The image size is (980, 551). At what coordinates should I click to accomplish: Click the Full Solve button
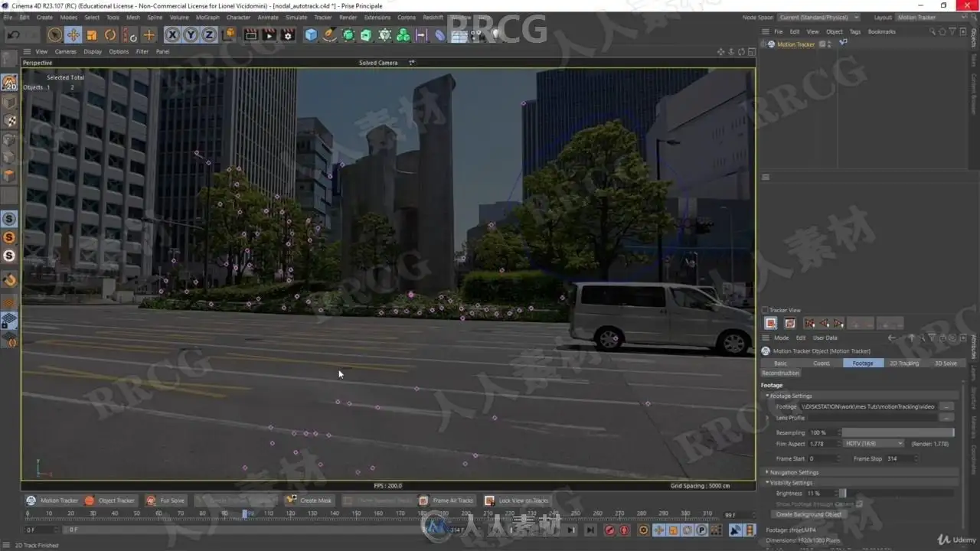166,500
